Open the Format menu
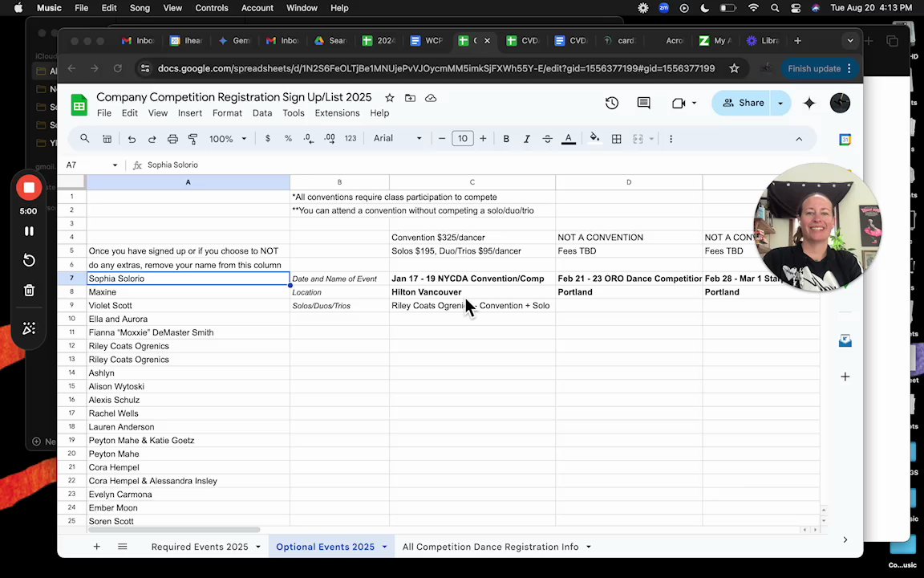 pos(227,113)
